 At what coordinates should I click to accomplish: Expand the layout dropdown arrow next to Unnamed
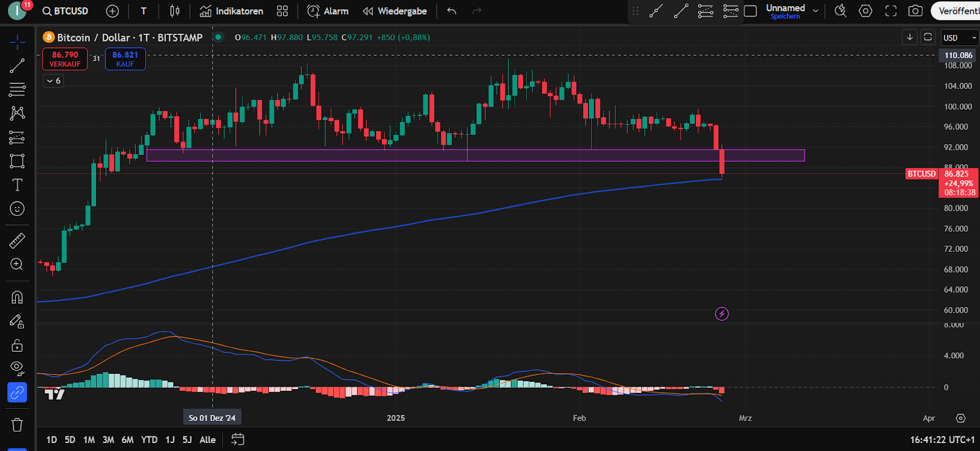(815, 11)
